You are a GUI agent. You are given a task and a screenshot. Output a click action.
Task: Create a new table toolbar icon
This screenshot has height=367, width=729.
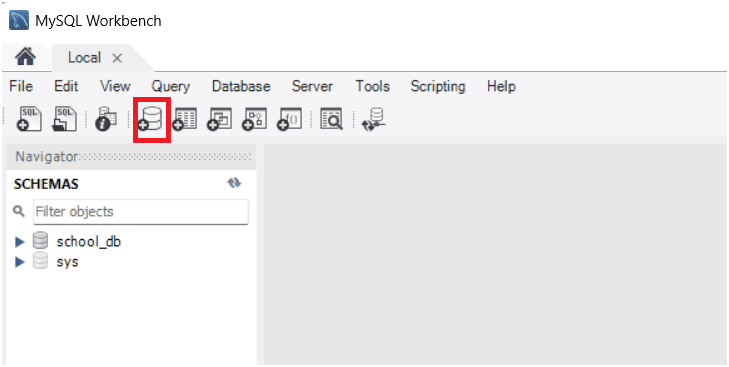click(185, 119)
